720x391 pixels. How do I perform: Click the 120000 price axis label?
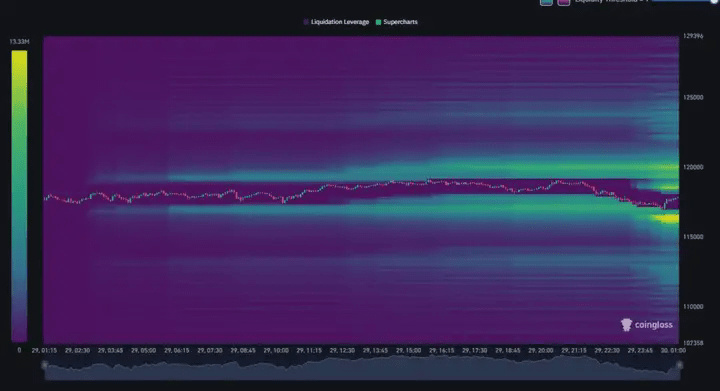pos(693,167)
